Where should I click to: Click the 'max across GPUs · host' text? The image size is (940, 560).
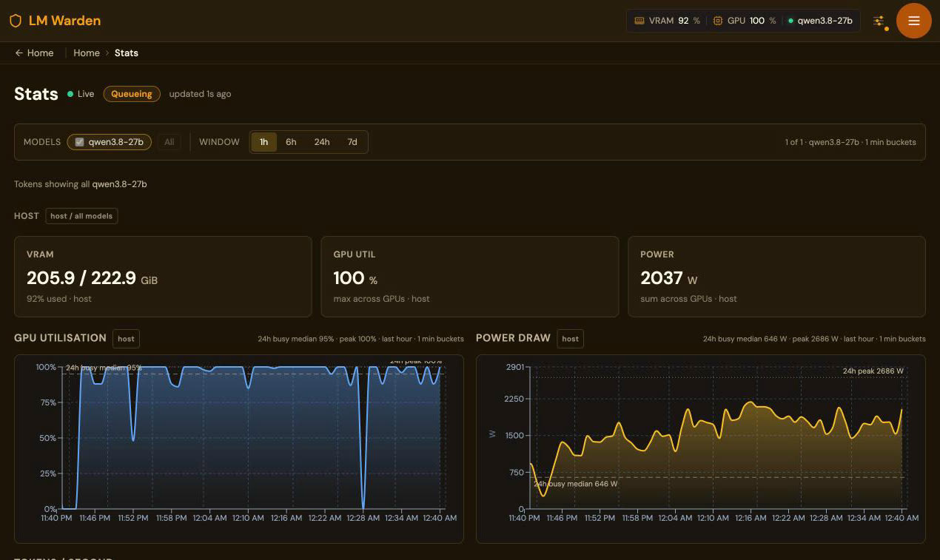(x=382, y=299)
